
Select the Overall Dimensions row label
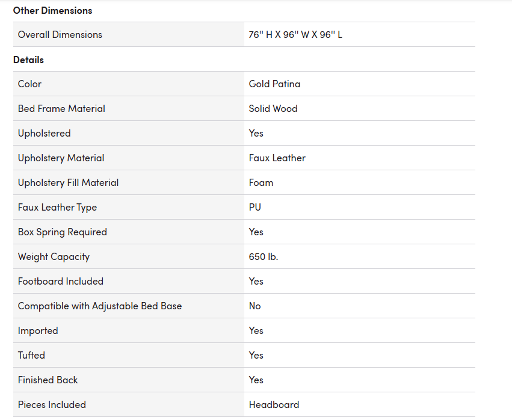(60, 35)
